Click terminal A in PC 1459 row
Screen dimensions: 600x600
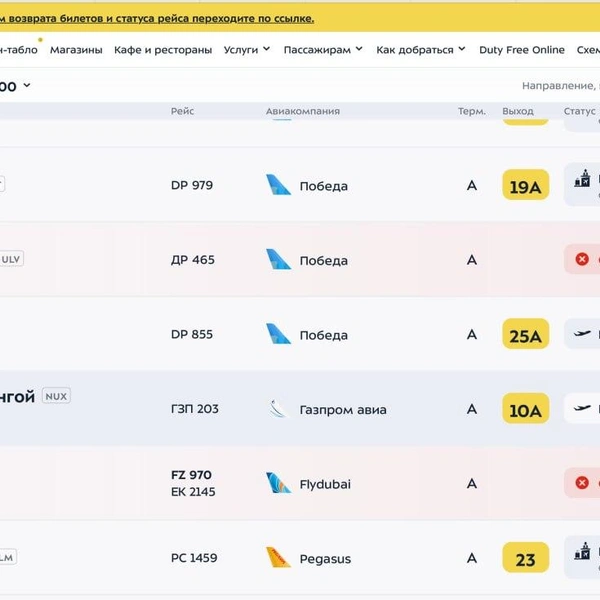click(x=472, y=558)
